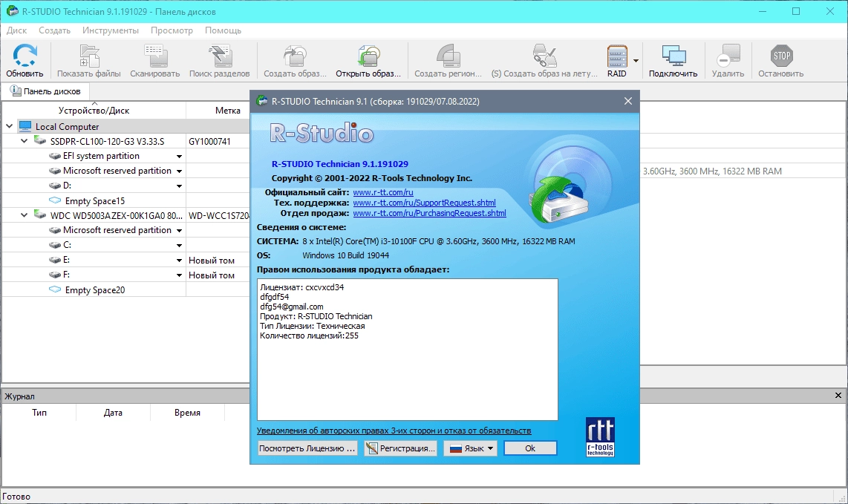Click the Empty Space20 icon
This screenshot has height=504, width=848.
tap(55, 289)
